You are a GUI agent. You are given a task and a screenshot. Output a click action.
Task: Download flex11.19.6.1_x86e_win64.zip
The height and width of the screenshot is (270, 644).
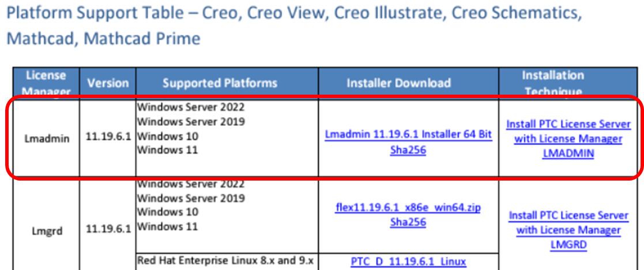tap(408, 207)
